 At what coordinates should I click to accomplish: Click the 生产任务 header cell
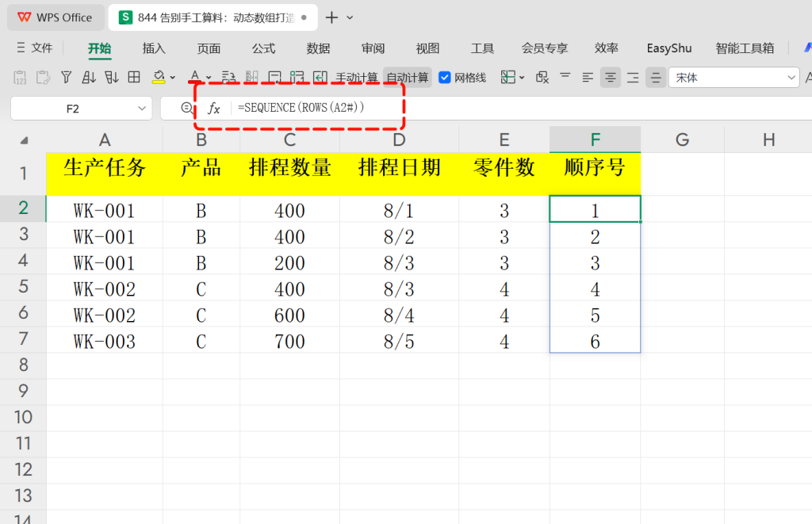105,174
